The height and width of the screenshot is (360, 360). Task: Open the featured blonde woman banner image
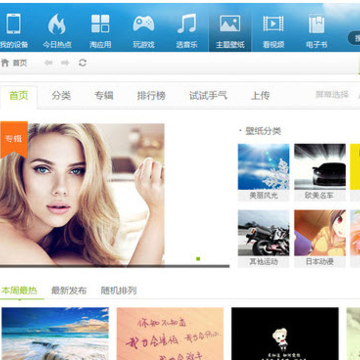pos(82,194)
